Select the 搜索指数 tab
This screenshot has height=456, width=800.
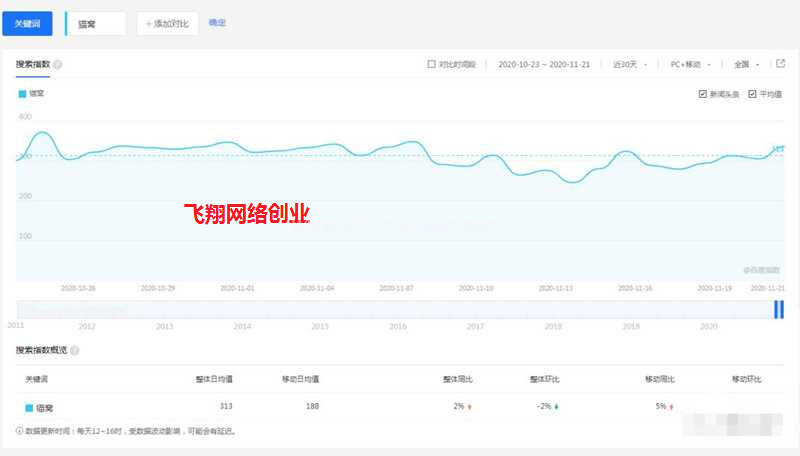tap(33, 64)
